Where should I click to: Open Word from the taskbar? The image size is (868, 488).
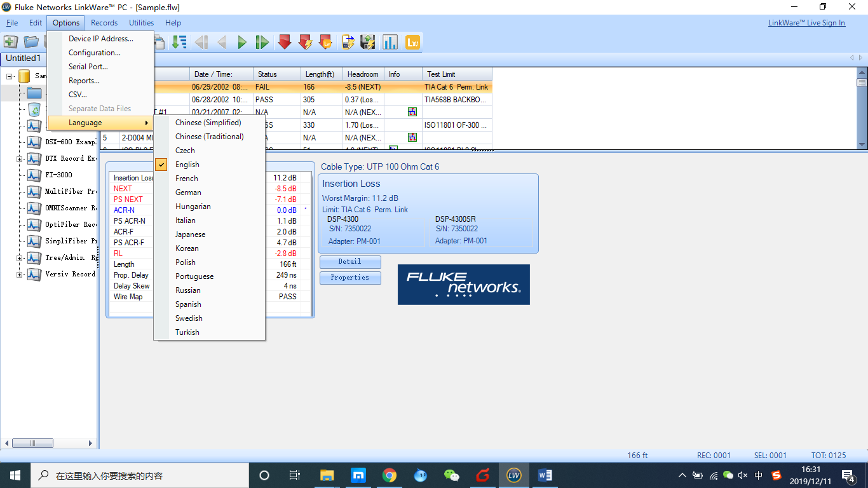click(x=545, y=475)
